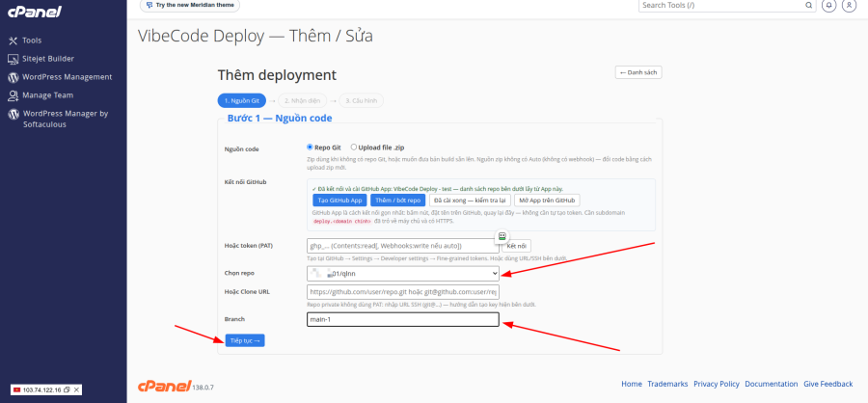This screenshot has height=403, width=868.
Task: Click the deploy.<domain chính> code text
Action: coord(342,221)
